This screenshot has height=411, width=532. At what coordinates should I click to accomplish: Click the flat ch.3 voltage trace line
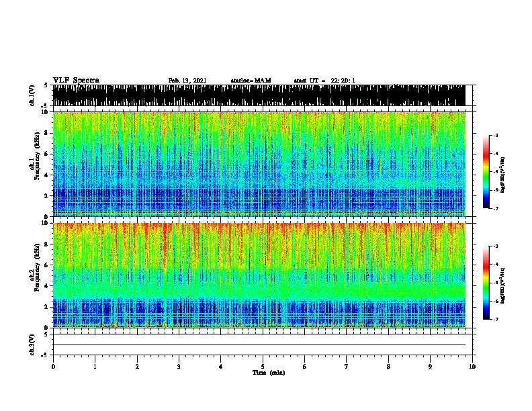[259, 345]
